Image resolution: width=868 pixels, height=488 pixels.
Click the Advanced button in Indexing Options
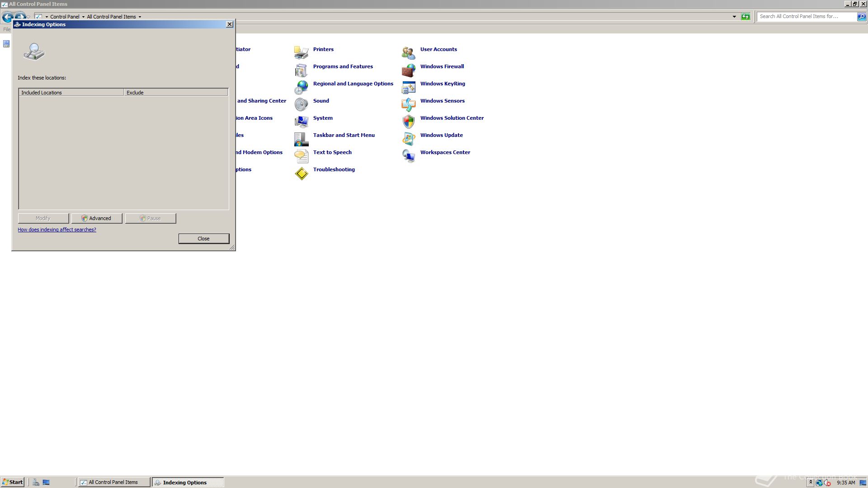click(x=97, y=218)
